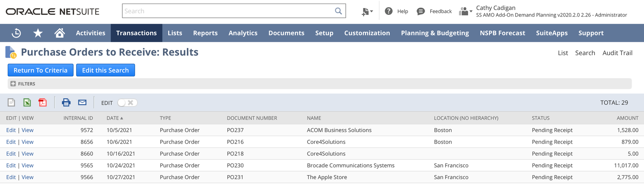Open the SuiteApps menu
Viewport: 644px width, 184px height.
[552, 33]
